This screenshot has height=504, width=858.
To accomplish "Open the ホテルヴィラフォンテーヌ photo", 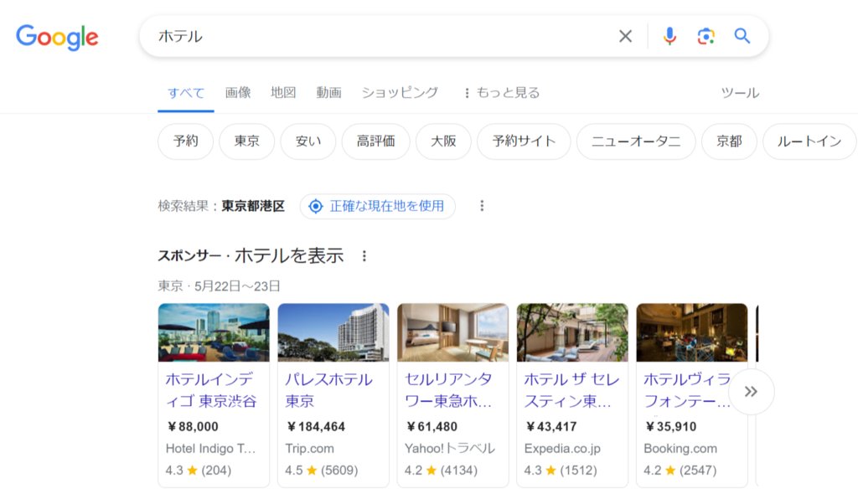I will click(x=691, y=332).
